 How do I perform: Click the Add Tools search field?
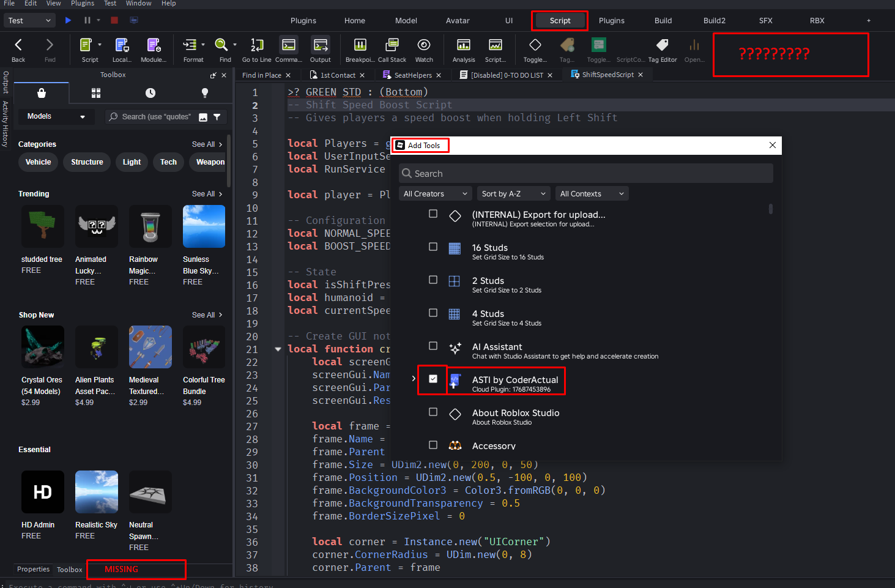click(585, 174)
